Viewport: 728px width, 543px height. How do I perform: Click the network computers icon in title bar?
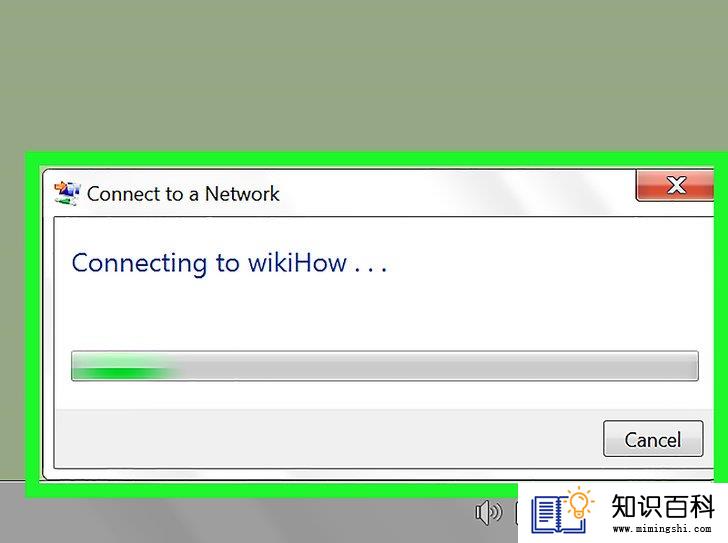[67, 193]
